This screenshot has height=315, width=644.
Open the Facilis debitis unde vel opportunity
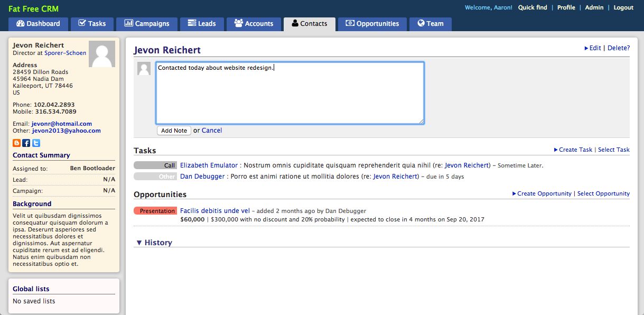(x=214, y=211)
